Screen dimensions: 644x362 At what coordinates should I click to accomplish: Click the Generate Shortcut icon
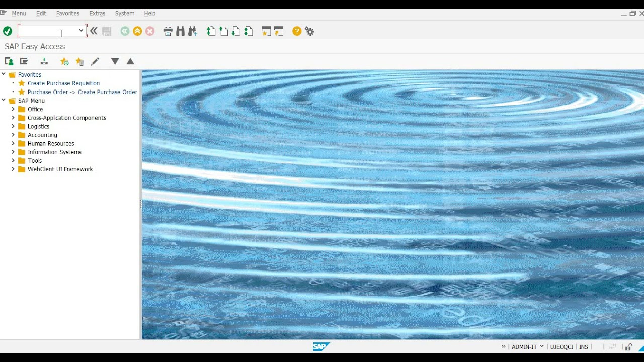pos(279,31)
